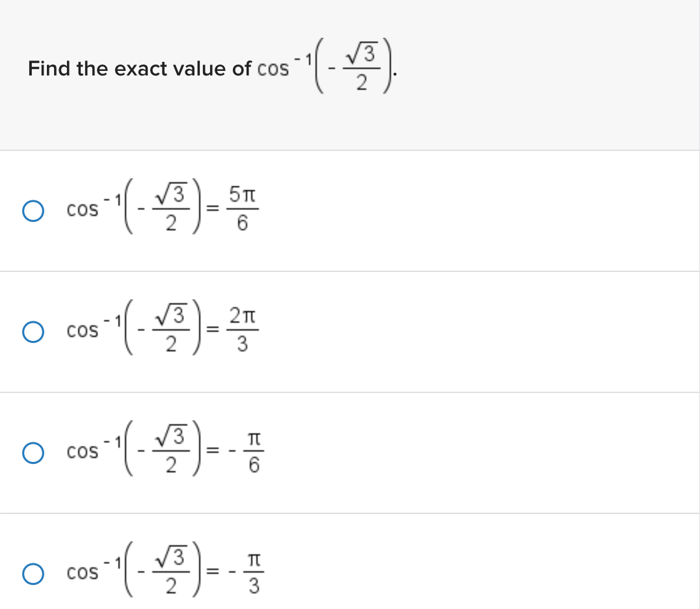Click the √3/2 fraction in the question
This screenshot has width=700, height=609.
point(363,65)
